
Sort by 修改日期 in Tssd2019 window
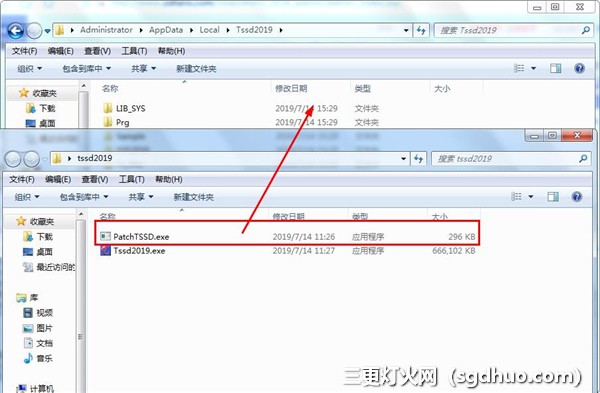(291, 89)
